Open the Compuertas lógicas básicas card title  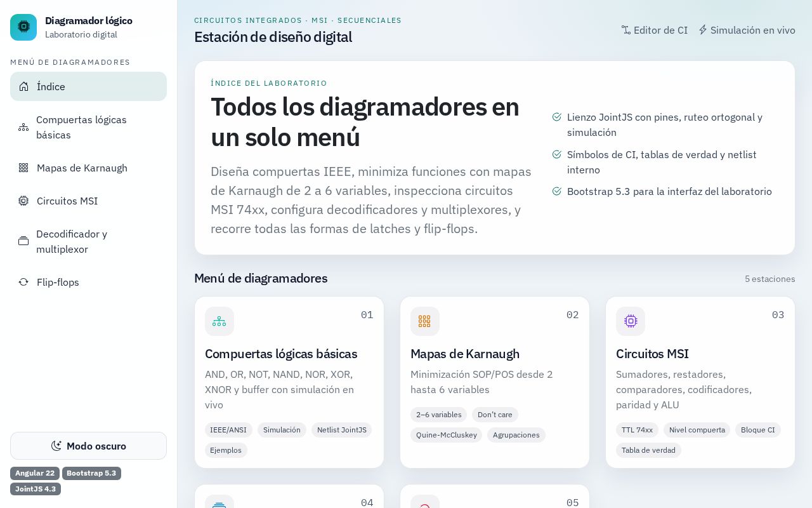[281, 354]
